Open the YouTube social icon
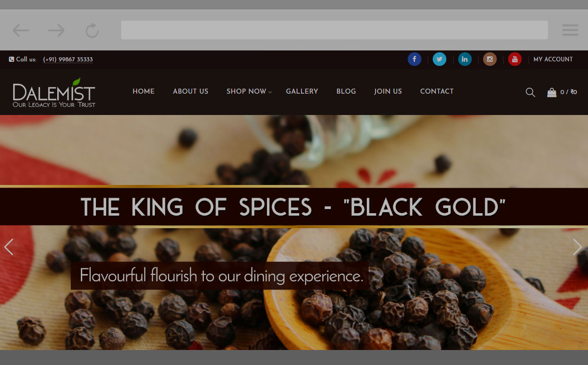Image resolution: width=588 pixels, height=365 pixels. pos(515,59)
